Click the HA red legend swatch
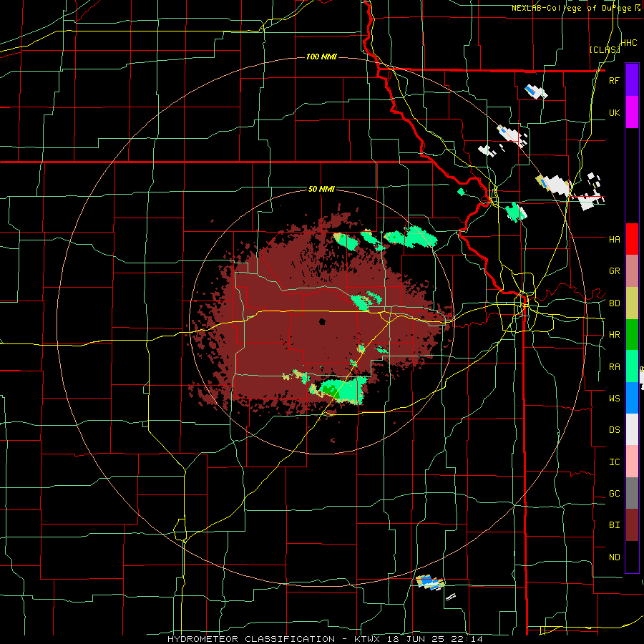Image resolution: width=644 pixels, height=644 pixels. [632, 239]
